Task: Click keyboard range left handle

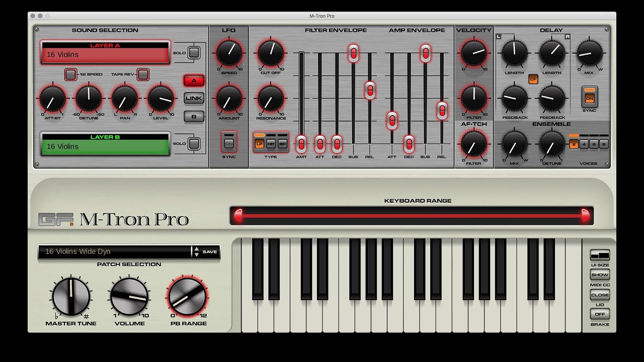Action: click(x=238, y=216)
